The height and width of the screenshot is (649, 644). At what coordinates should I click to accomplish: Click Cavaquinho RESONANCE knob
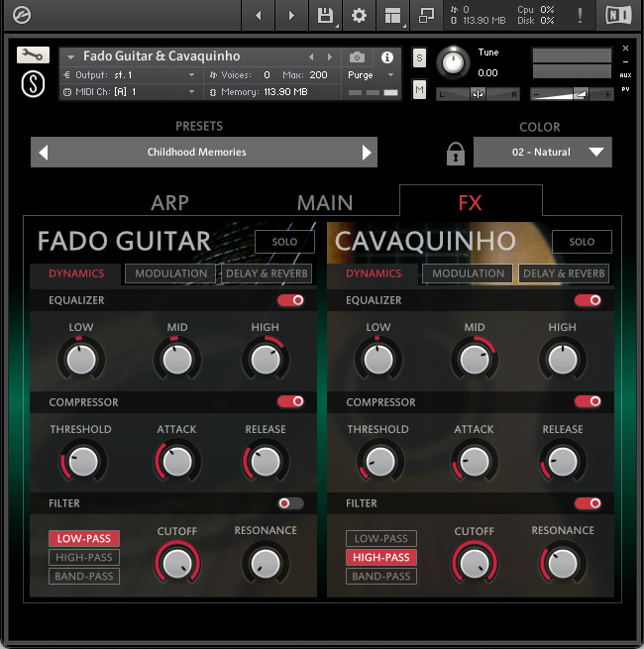(x=563, y=564)
